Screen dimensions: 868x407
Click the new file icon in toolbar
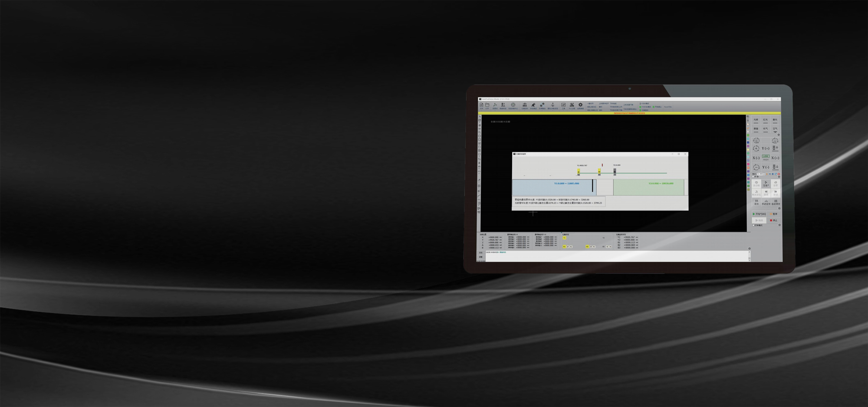[481, 105]
